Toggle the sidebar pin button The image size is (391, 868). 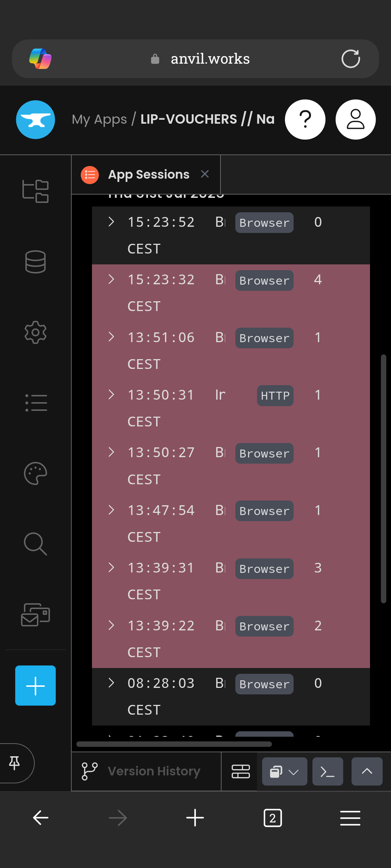[x=14, y=763]
